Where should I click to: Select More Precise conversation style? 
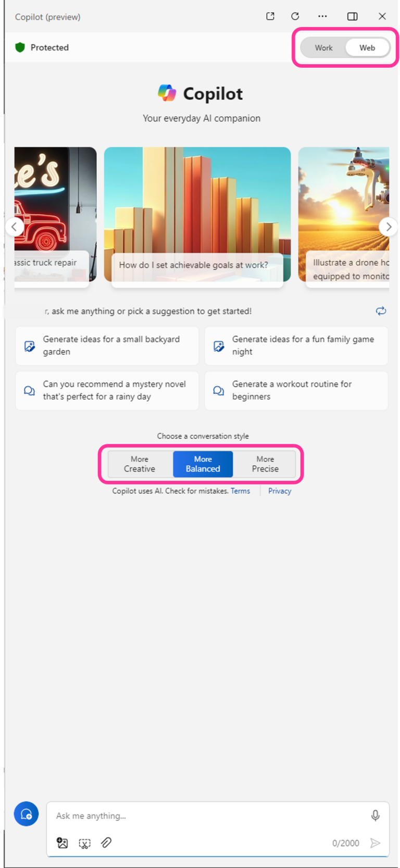265,464
